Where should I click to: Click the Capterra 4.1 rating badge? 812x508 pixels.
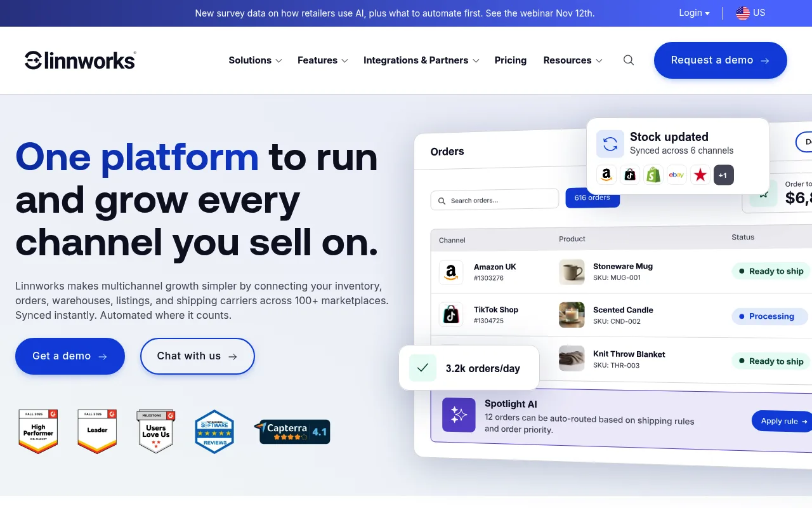point(292,432)
